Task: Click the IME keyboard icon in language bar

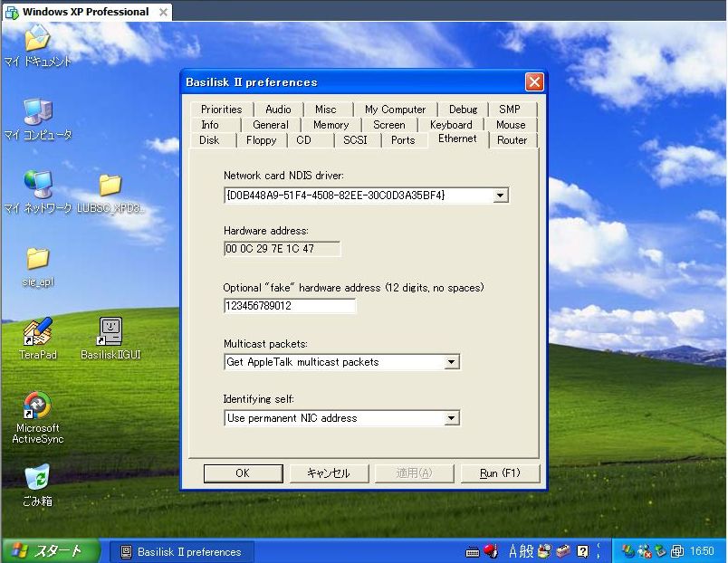Action: 473,552
